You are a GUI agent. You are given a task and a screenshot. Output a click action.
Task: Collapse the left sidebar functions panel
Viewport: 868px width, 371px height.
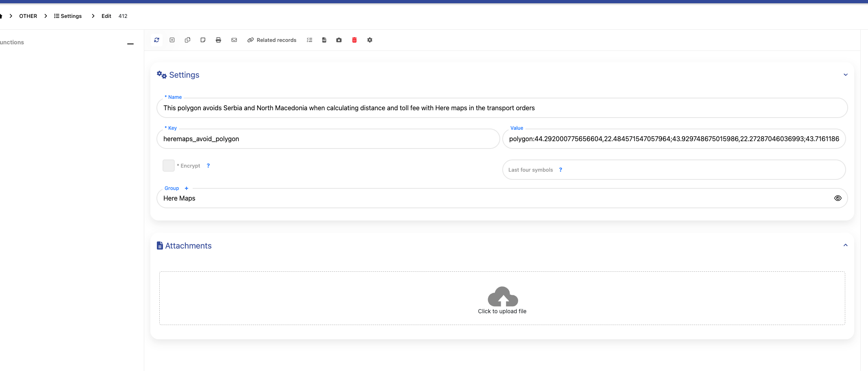tap(130, 44)
